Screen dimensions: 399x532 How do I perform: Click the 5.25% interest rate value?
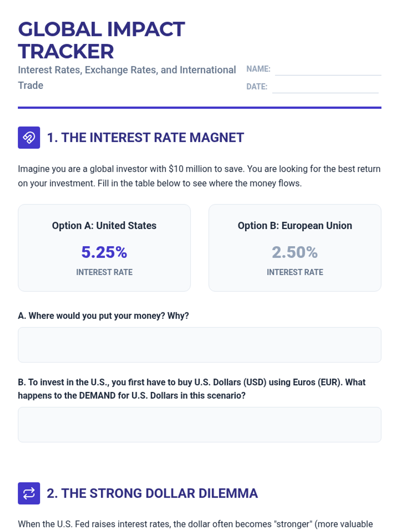coord(104,252)
